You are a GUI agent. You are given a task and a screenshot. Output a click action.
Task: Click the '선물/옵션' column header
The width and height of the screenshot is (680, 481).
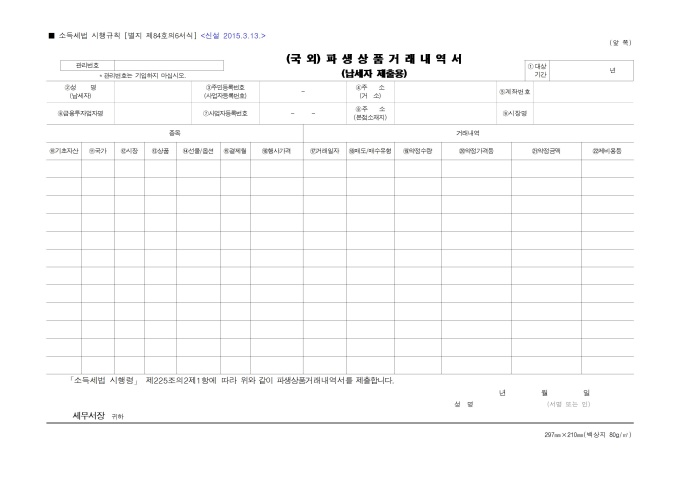tap(198, 151)
